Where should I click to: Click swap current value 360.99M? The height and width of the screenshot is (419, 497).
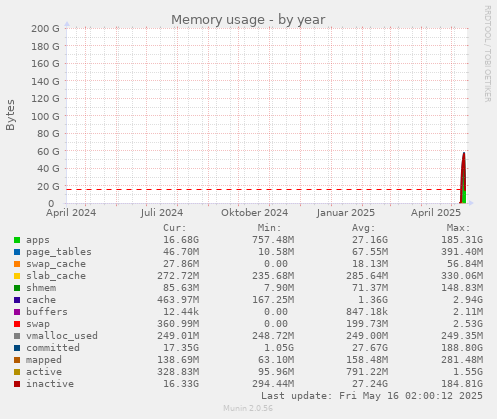click(178, 324)
